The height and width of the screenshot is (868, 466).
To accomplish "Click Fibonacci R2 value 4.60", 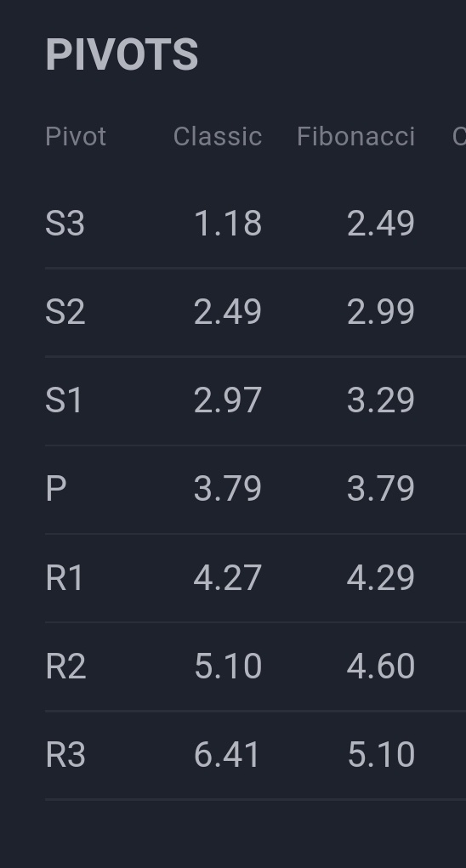I will click(x=381, y=666).
